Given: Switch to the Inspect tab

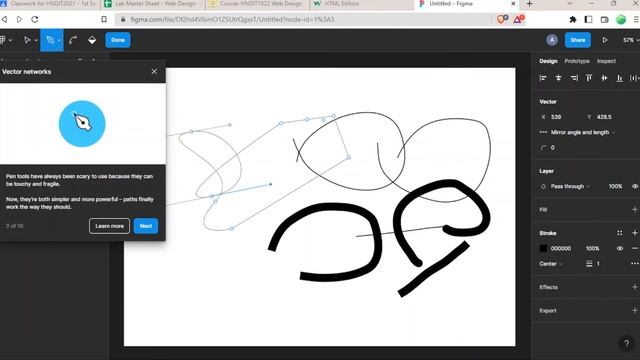Looking at the screenshot, I should 606,61.
